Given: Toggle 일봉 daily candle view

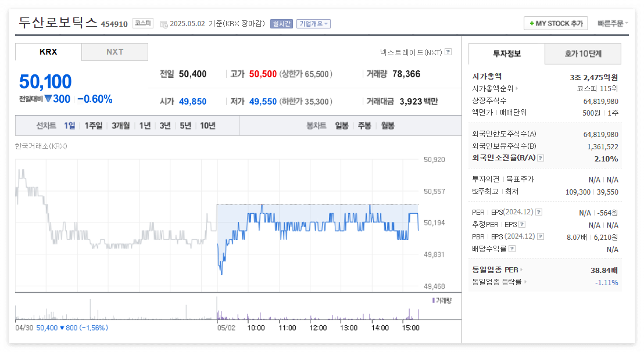Looking at the screenshot, I should [x=342, y=125].
